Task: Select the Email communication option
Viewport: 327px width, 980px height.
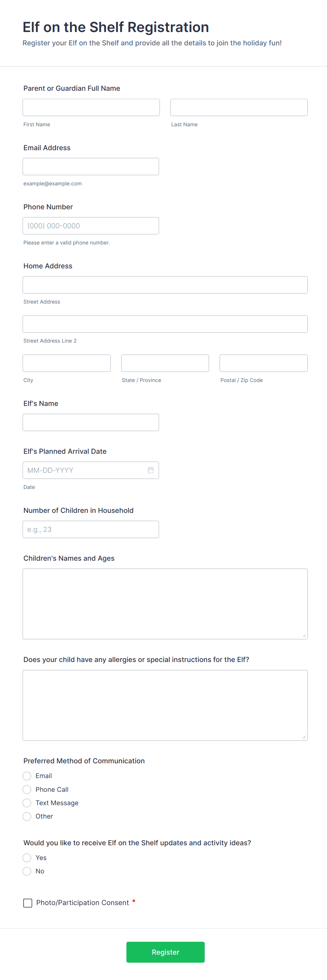Action: (x=27, y=776)
